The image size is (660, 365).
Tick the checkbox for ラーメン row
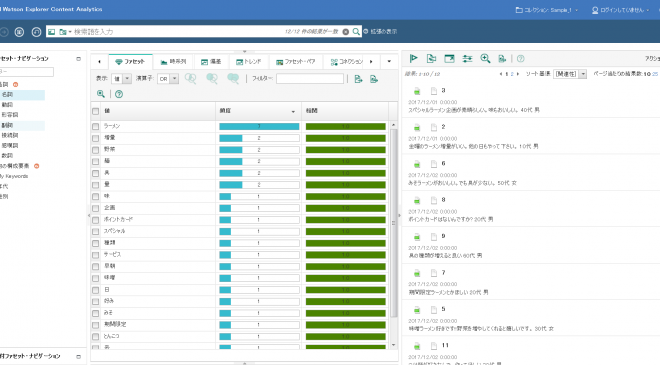[96, 126]
